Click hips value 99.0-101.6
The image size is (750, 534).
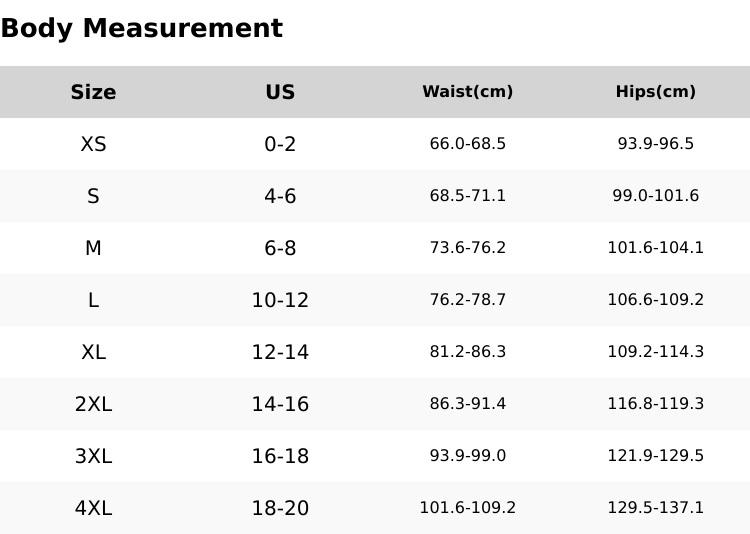point(655,196)
